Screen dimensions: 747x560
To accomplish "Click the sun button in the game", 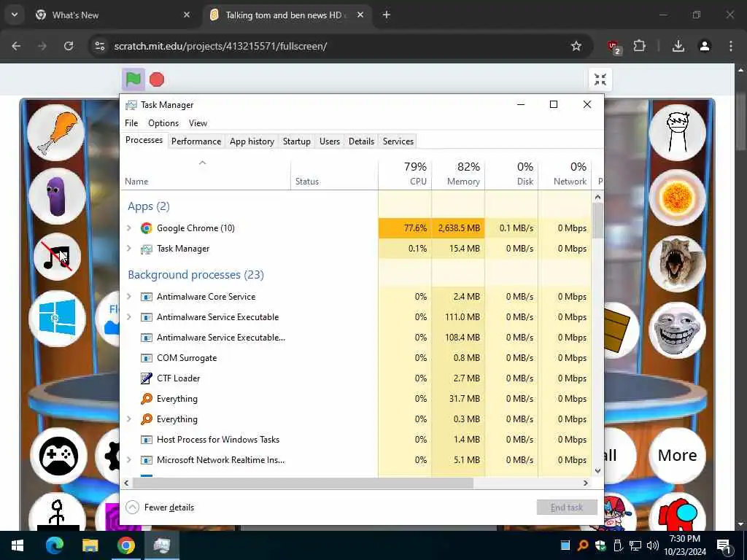I will 677,197.
